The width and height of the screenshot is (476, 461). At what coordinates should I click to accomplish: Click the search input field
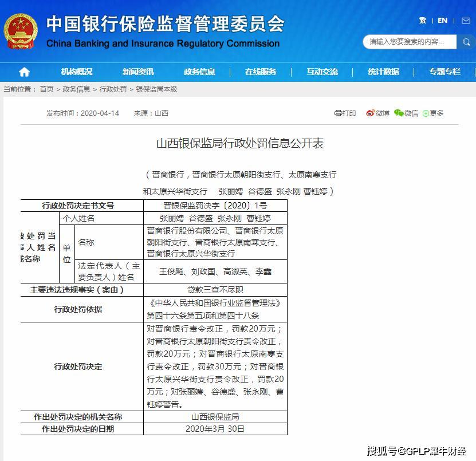pyautogui.click(x=410, y=42)
